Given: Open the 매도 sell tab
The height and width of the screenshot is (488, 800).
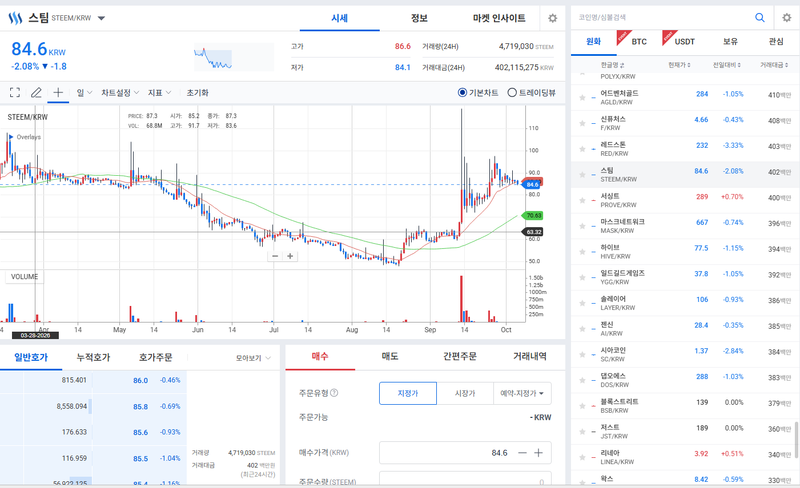Looking at the screenshot, I should [390, 356].
